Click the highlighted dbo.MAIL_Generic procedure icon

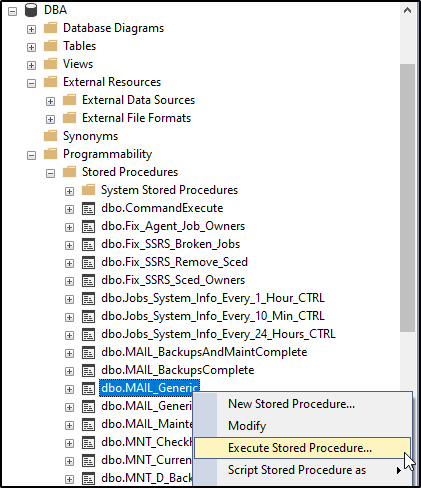pyautogui.click(x=88, y=389)
